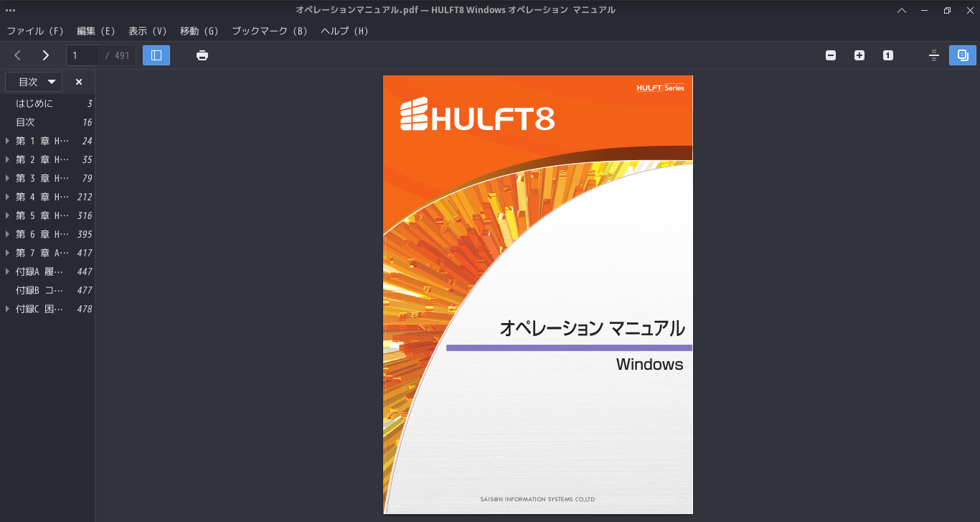Toggle dual page view icon

(963, 55)
